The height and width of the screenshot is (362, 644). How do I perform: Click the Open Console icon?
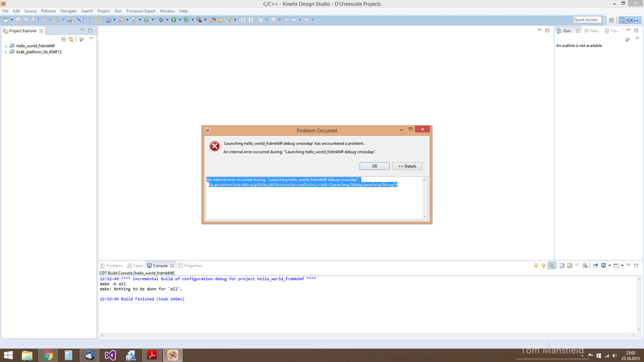point(616,265)
